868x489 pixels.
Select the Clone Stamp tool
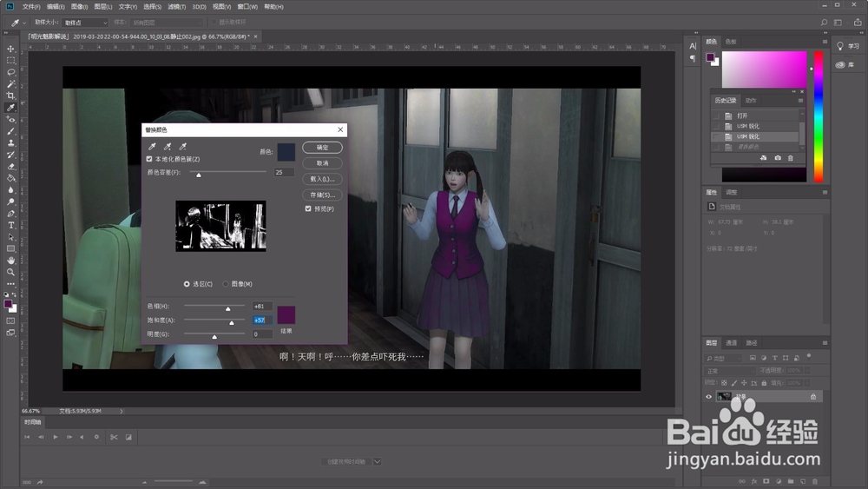[10, 143]
